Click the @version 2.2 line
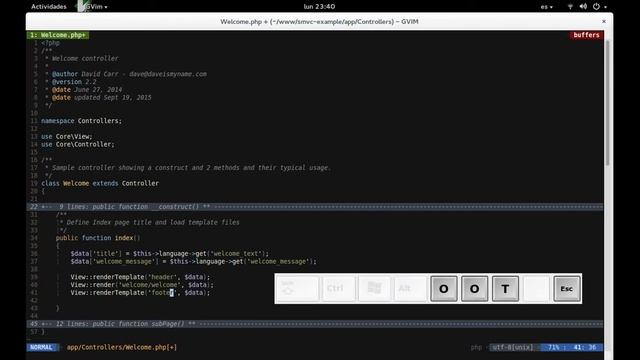The image size is (640, 360). [71, 82]
